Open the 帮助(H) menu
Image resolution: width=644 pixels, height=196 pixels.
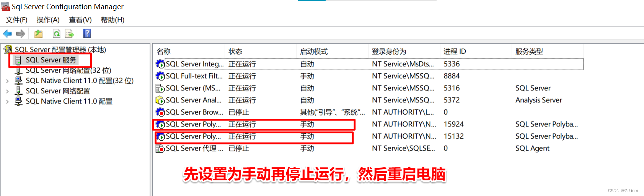coord(112,20)
